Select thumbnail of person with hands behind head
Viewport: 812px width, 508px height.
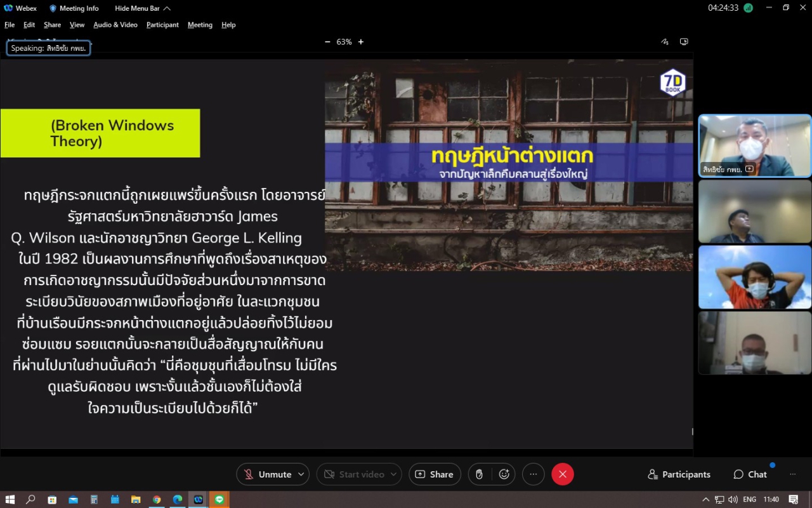click(755, 277)
